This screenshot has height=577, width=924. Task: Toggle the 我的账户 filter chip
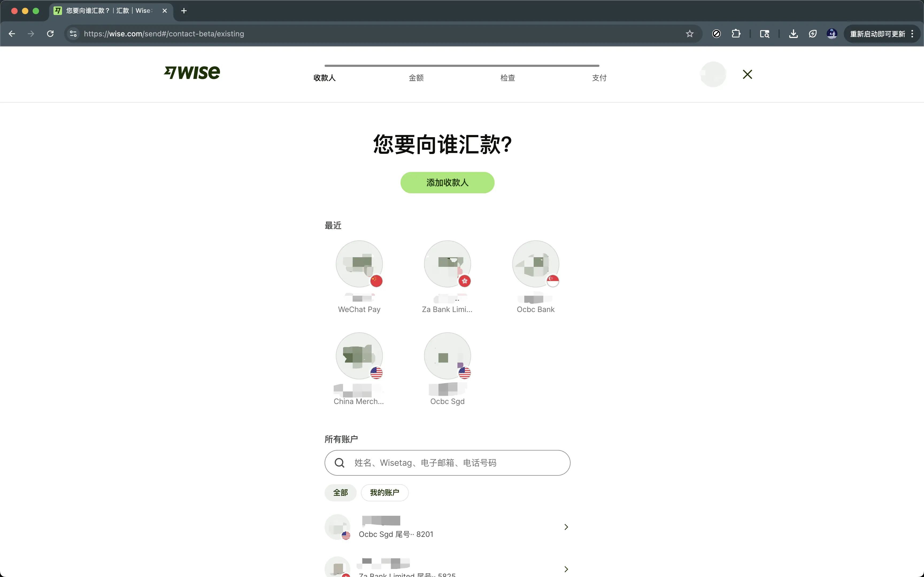384,493
